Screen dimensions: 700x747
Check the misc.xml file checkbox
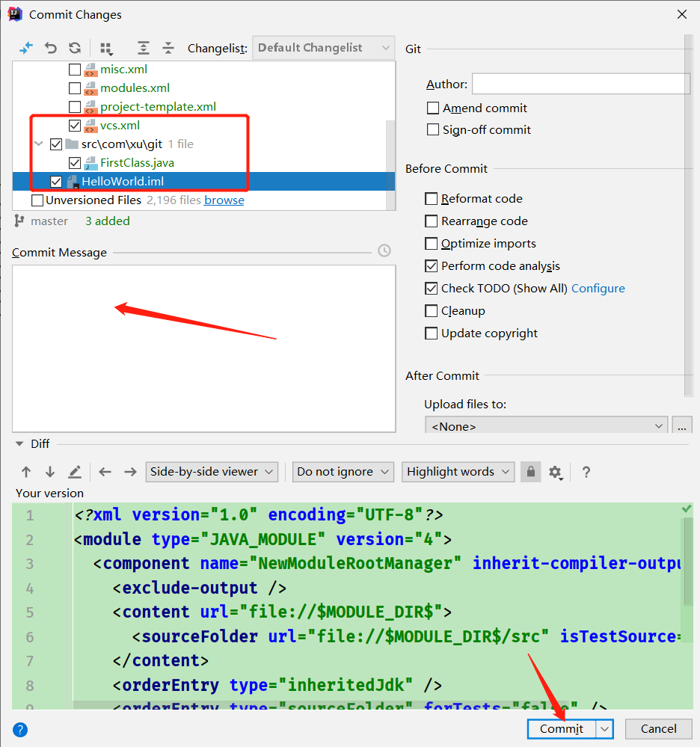tap(75, 70)
